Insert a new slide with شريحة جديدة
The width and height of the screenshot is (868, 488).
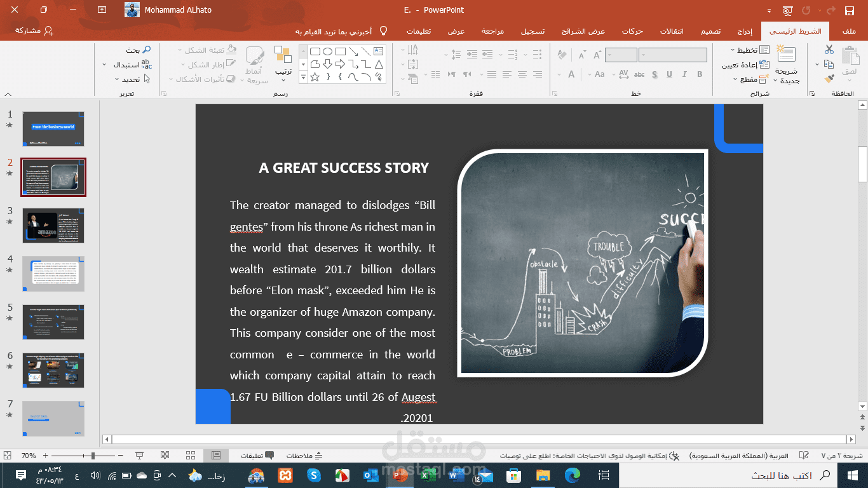tap(787, 65)
